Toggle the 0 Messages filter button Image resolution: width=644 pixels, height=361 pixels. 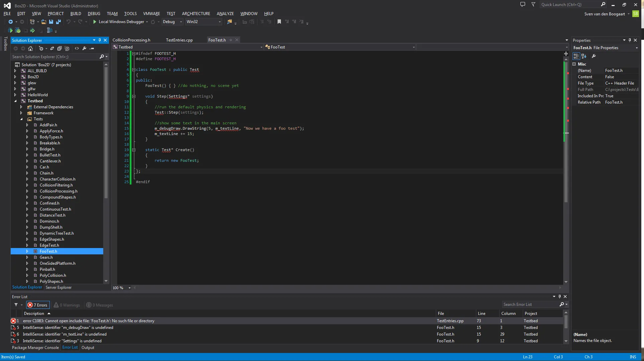(x=100, y=305)
